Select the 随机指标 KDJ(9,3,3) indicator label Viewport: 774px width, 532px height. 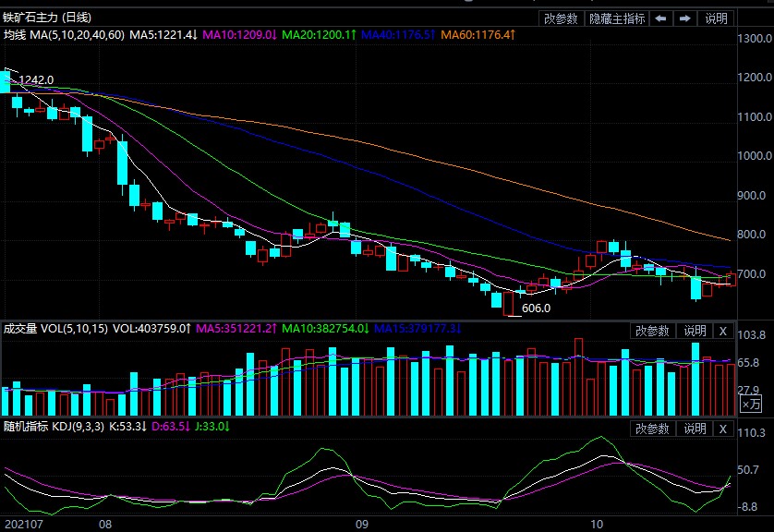pyautogui.click(x=54, y=427)
